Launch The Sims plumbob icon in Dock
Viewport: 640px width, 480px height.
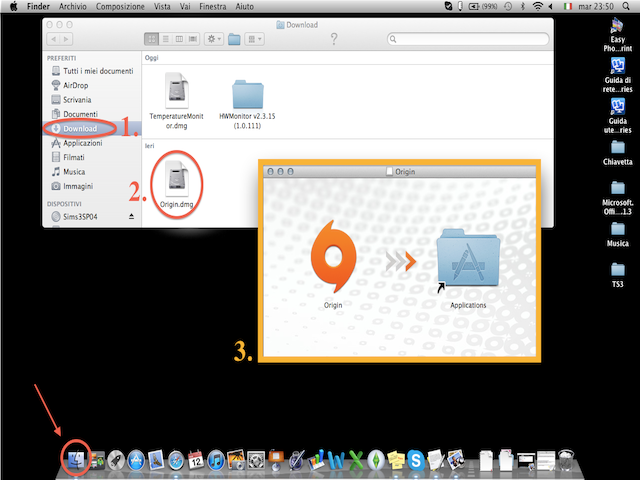pyautogui.click(x=376, y=460)
